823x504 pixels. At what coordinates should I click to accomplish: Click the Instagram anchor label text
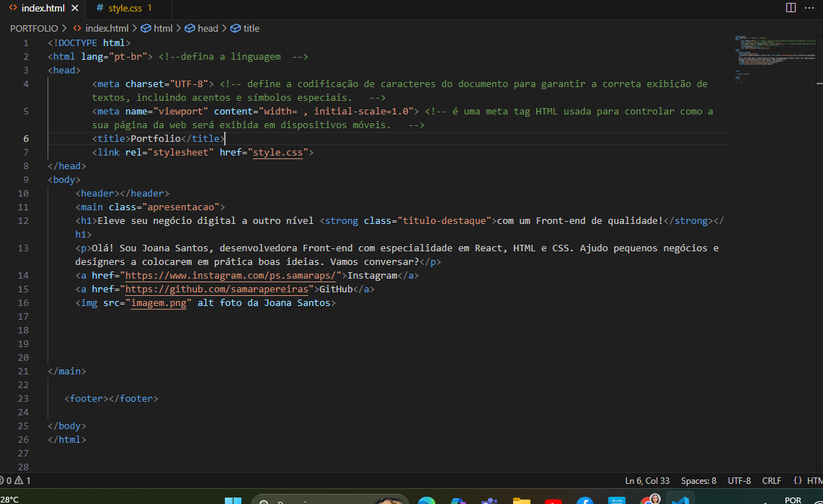click(372, 276)
